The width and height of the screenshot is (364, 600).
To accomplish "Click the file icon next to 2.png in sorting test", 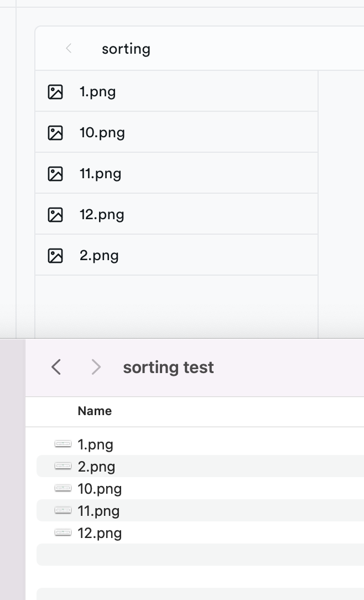I will [x=64, y=466].
